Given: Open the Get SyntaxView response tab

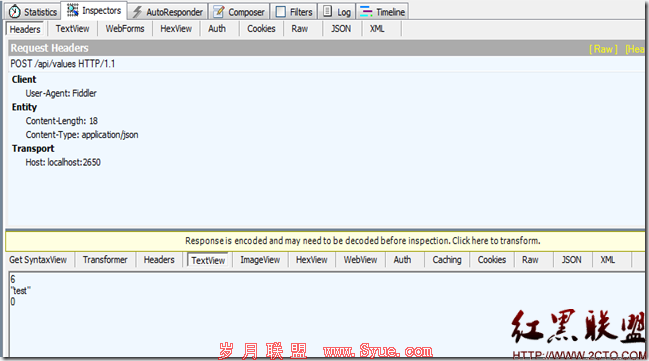Looking at the screenshot, I should [38, 260].
